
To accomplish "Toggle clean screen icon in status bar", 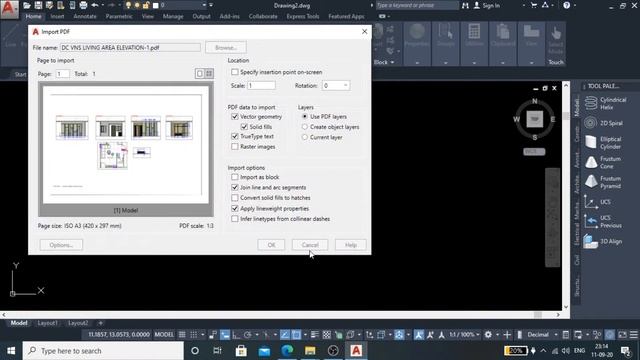I will (x=622, y=335).
